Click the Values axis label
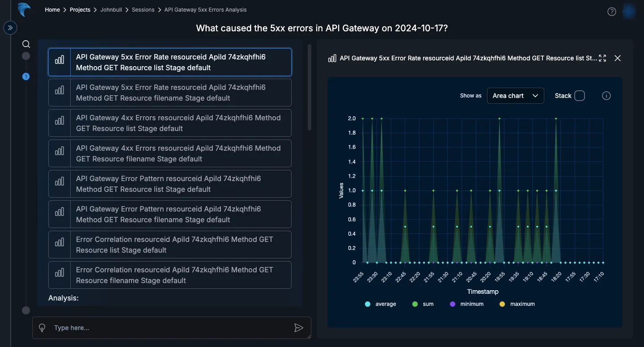The width and height of the screenshot is (644, 347). 341,190
